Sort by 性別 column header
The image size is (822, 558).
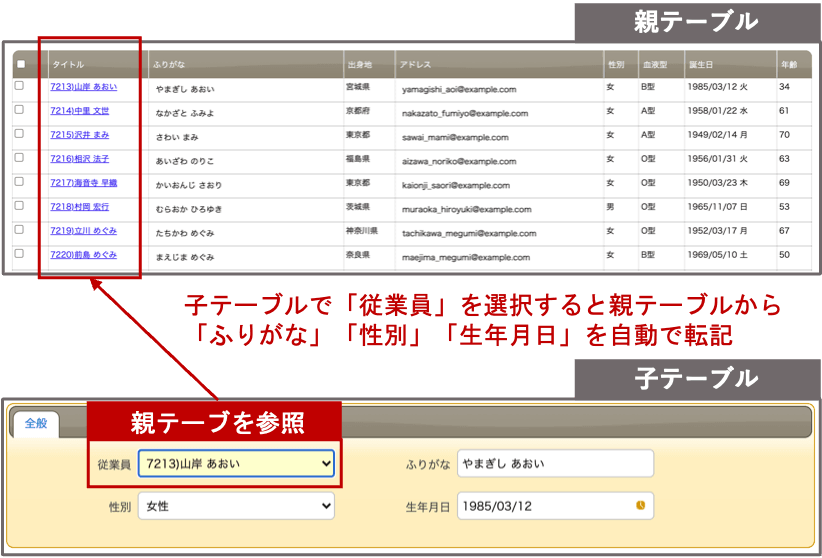(x=615, y=65)
